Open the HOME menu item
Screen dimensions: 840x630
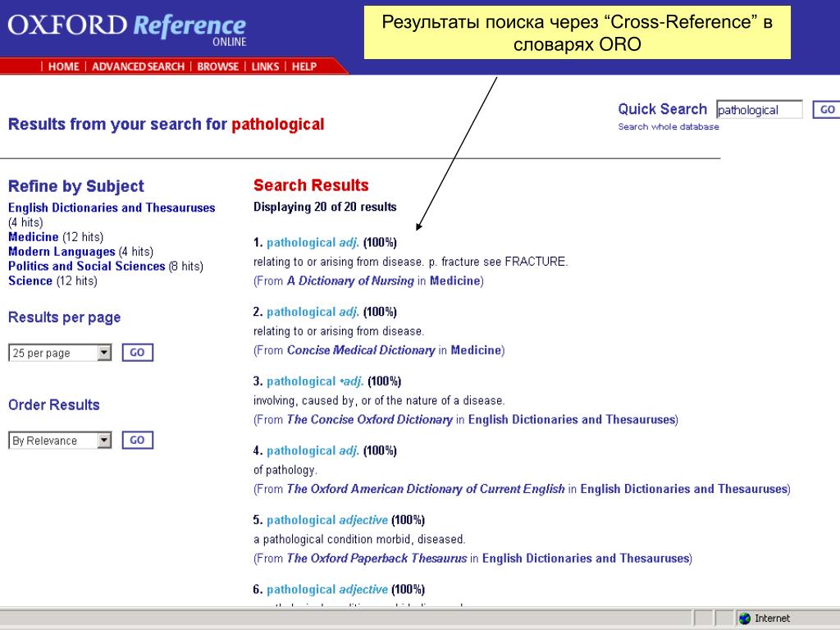[63, 66]
